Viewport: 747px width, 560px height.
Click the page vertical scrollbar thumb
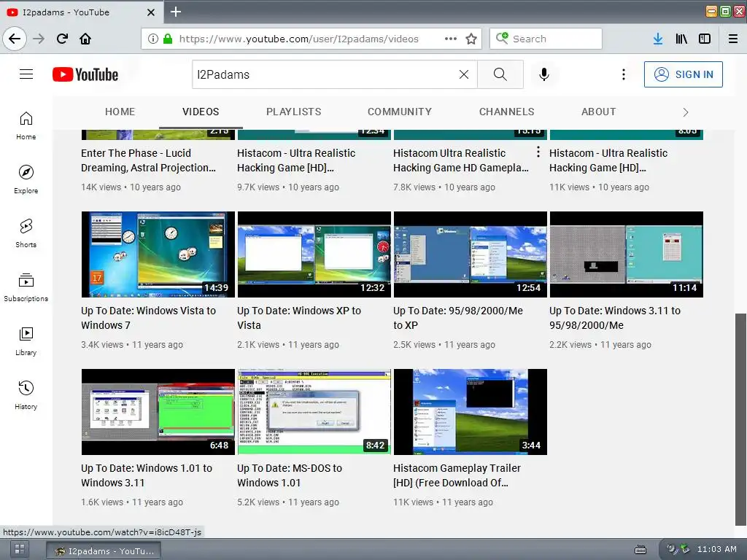(x=740, y=419)
